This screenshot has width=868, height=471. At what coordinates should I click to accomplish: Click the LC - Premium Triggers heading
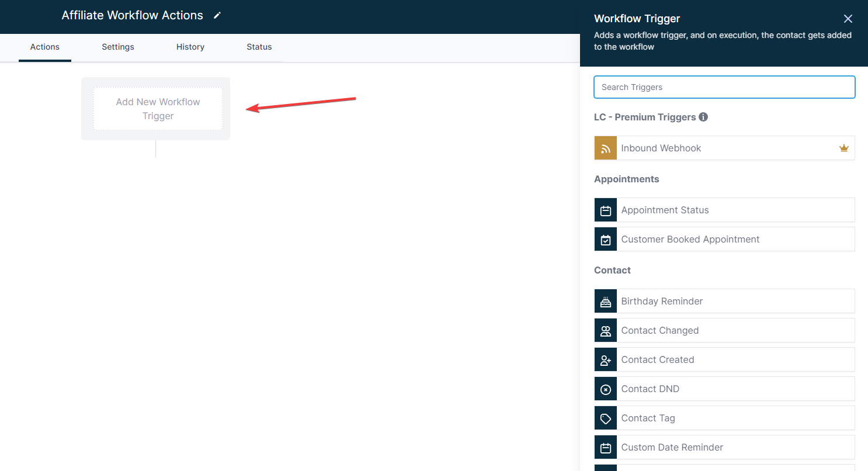(x=645, y=117)
